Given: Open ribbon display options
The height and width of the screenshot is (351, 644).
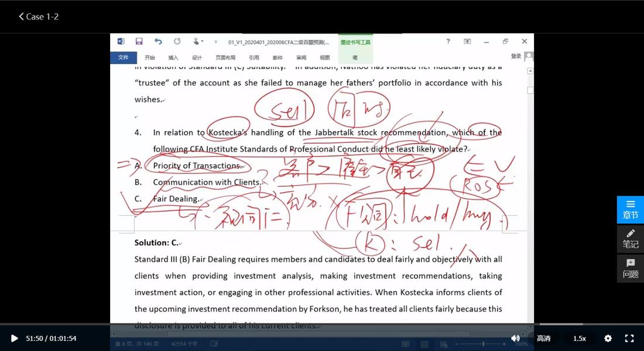Looking at the screenshot, I should pyautogui.click(x=467, y=41).
